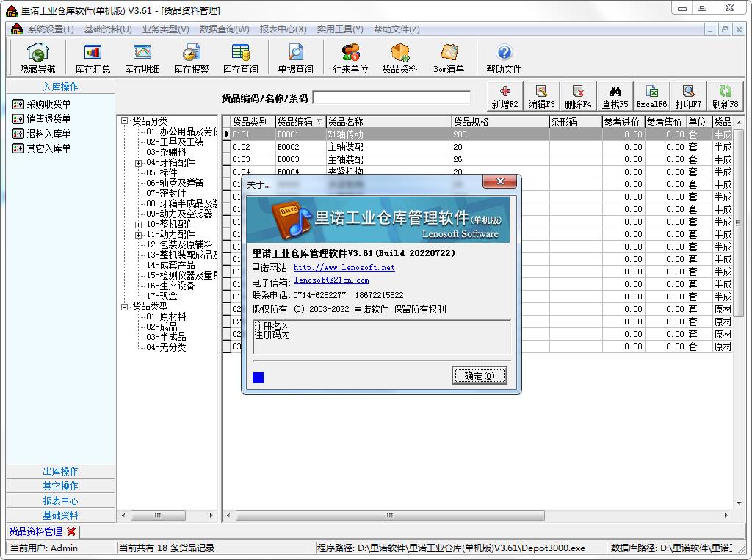Open the Bom清单 toolbar icon
This screenshot has width=752, height=560.
tap(449, 59)
